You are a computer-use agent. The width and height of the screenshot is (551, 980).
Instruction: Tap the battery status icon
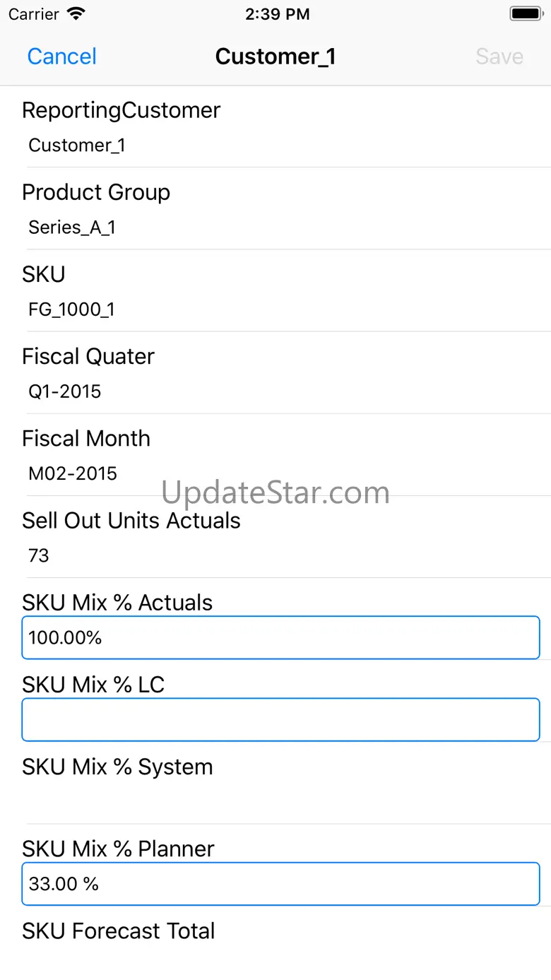(x=525, y=14)
